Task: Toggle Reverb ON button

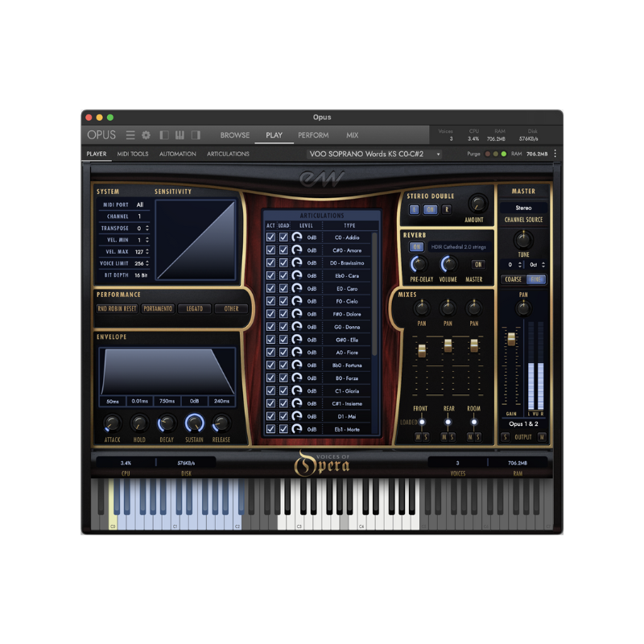Action: pos(416,247)
